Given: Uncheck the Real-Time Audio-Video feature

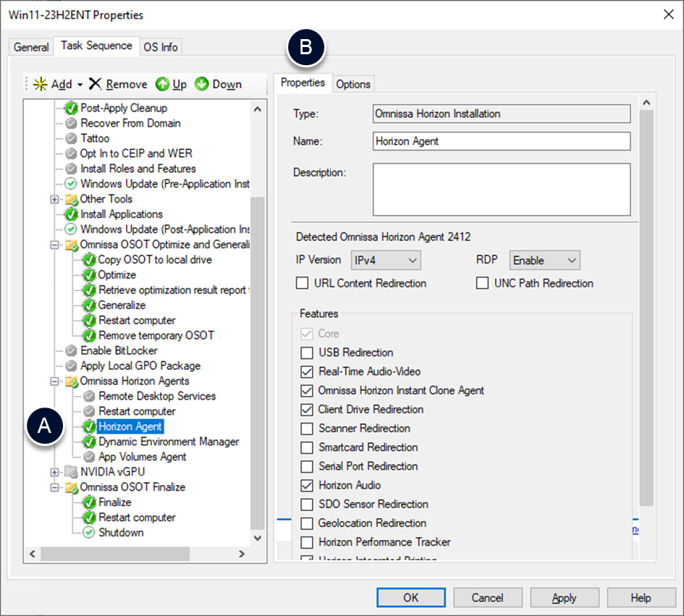Looking at the screenshot, I should [306, 371].
